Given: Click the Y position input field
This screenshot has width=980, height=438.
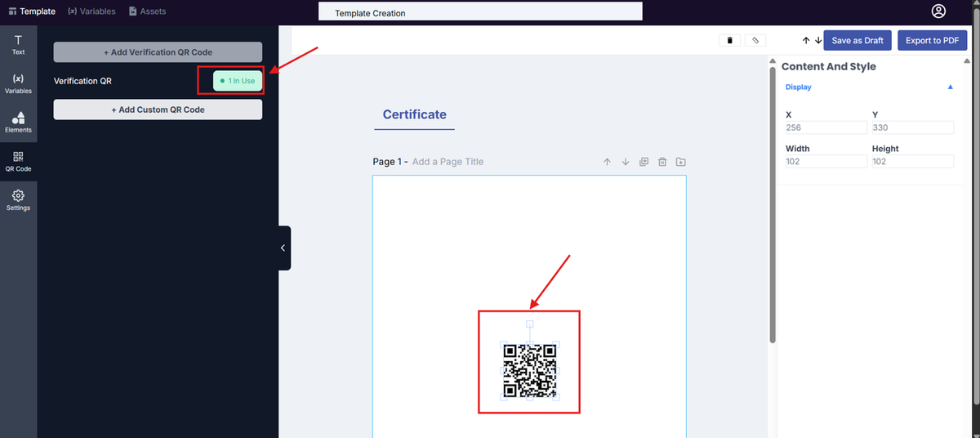Looking at the screenshot, I should click(x=912, y=127).
